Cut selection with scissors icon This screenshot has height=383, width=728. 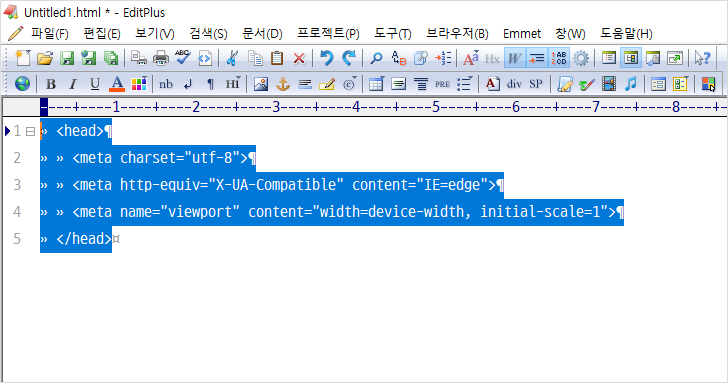tap(233, 58)
